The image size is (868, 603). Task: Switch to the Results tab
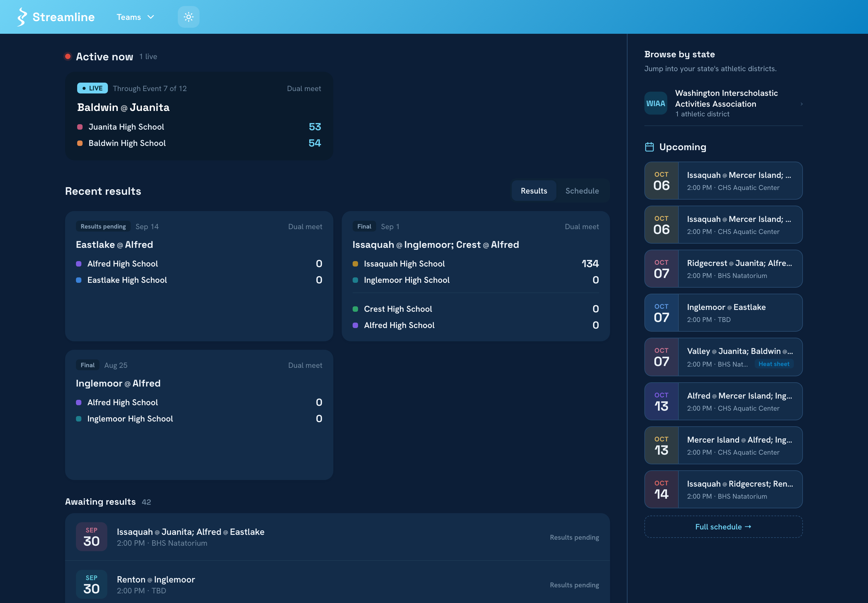[x=534, y=191]
